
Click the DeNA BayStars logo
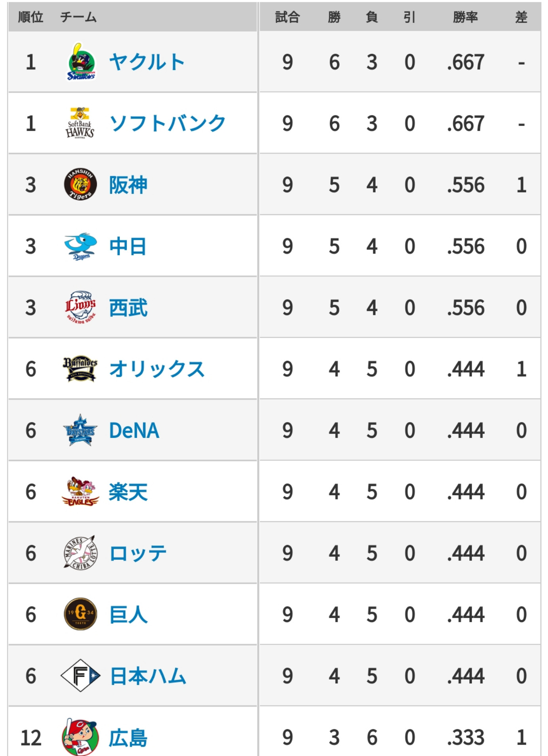click(x=80, y=430)
